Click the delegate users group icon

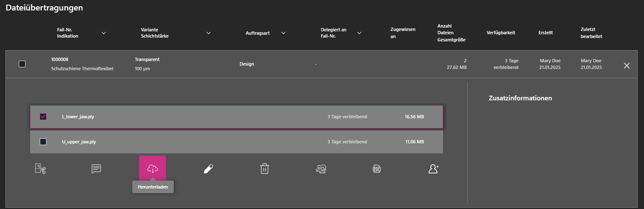[321, 168]
